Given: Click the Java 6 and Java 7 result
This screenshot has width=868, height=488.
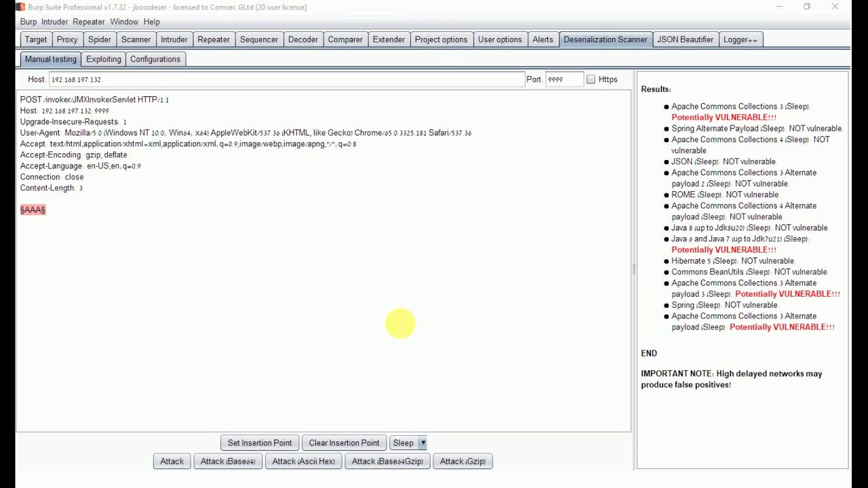Looking at the screenshot, I should click(x=740, y=244).
